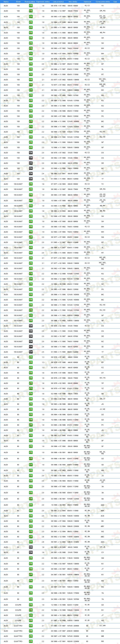Screen dimensions: 120x644
Task: Click the '07.1980 -> 07.1987' production years cell
Action: click(x=58, y=626)
